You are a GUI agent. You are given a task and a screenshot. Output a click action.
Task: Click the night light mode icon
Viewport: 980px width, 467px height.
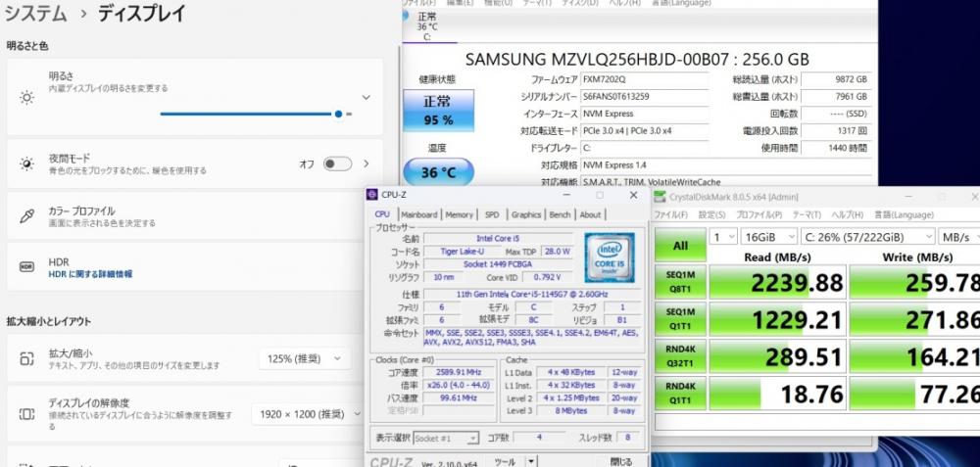(x=27, y=163)
